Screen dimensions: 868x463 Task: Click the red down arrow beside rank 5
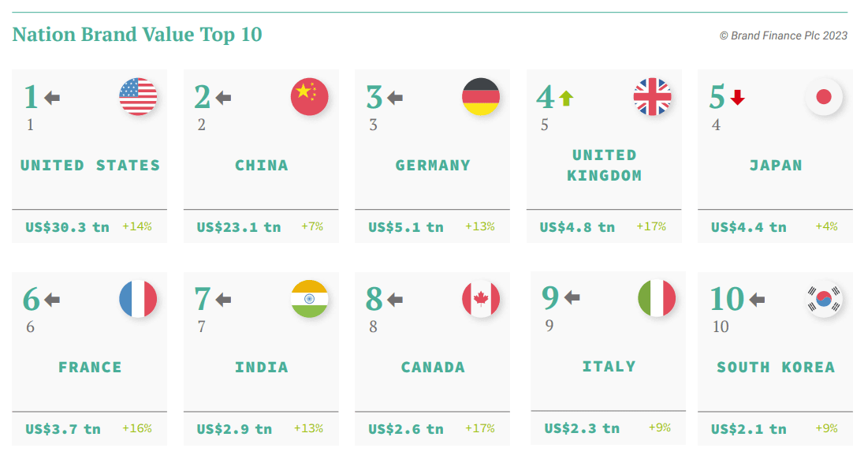pos(738,98)
